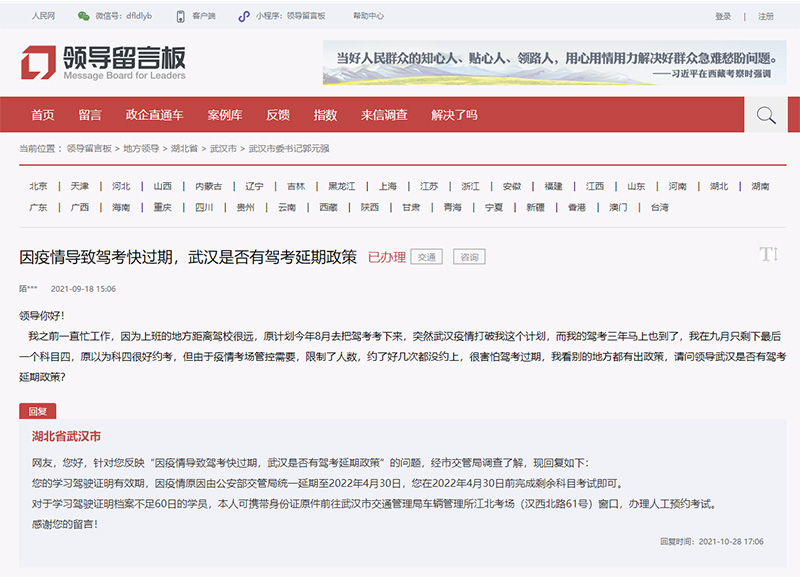This screenshot has height=577, width=800.
Task: Select the 北京 province link
Action: [38, 186]
